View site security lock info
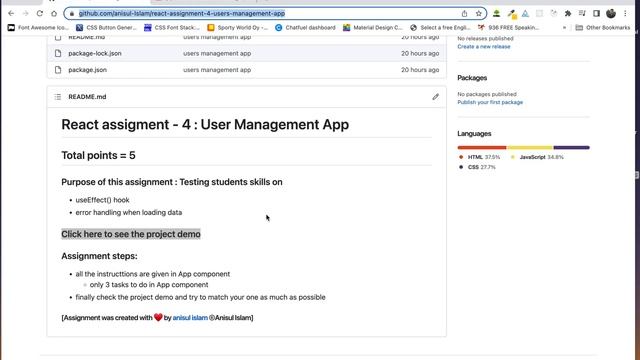 point(72,13)
